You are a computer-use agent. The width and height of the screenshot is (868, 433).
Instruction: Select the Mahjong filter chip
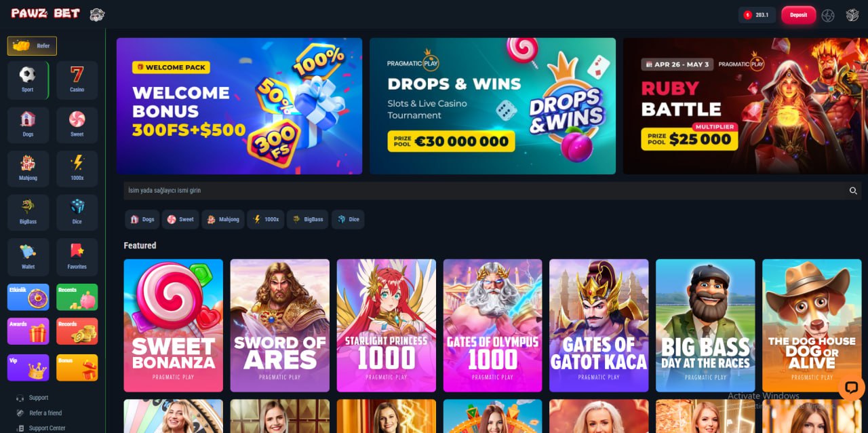pos(223,219)
